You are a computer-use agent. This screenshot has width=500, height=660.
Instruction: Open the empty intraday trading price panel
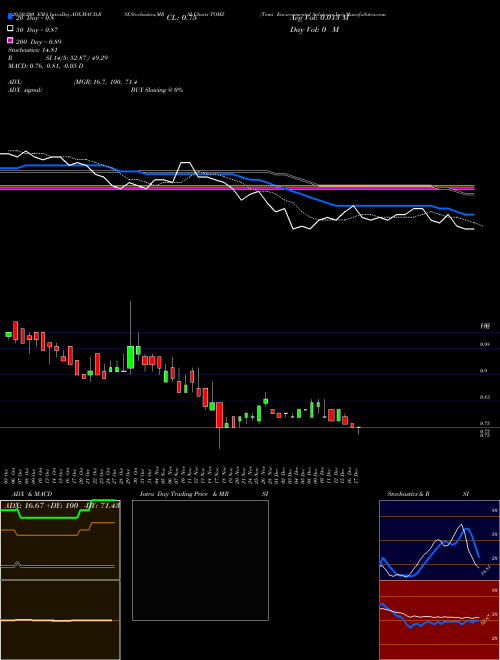[x=200, y=560]
